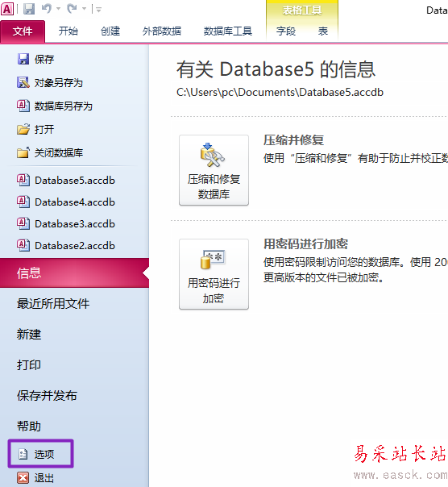Open Customize Quick Access Toolbar dropdown
Image resolution: width=448 pixels, height=487 pixels.
99,10
